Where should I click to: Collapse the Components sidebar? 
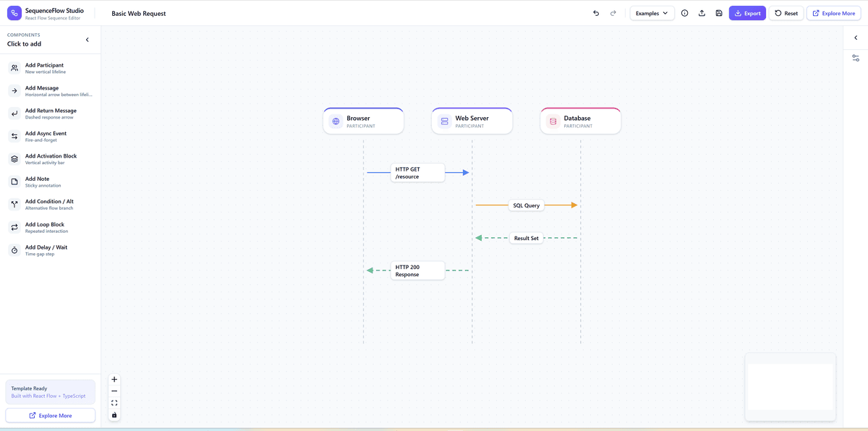point(88,40)
